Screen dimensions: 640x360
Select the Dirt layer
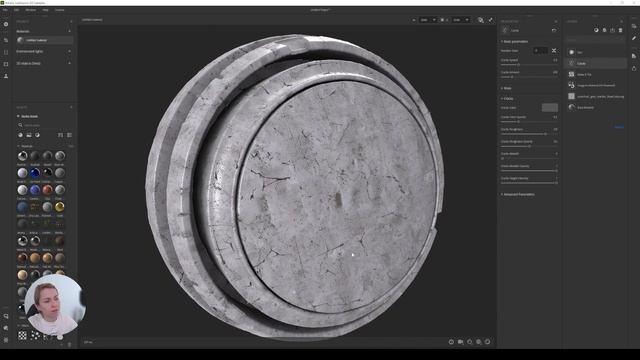point(595,52)
